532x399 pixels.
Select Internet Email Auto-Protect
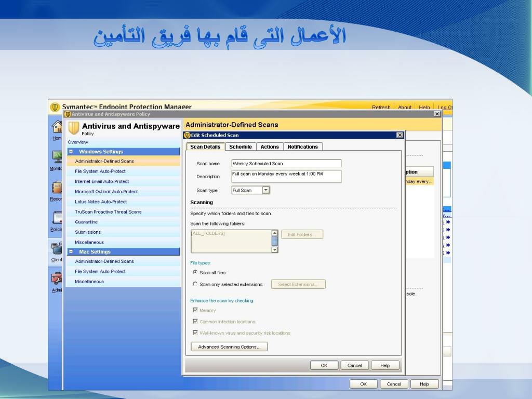pyautogui.click(x=124, y=181)
